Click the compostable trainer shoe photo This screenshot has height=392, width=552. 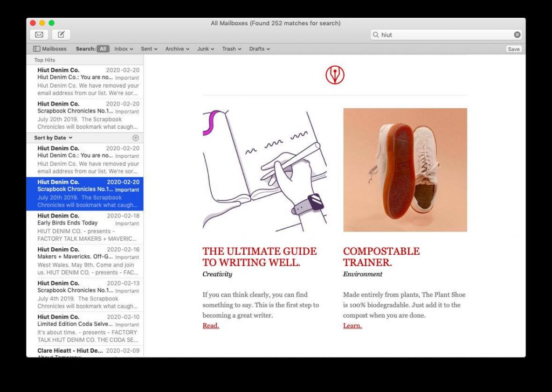tap(405, 170)
